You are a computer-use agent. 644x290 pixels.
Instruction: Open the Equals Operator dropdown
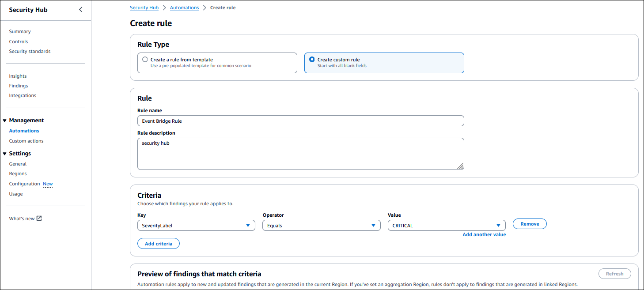coord(321,225)
